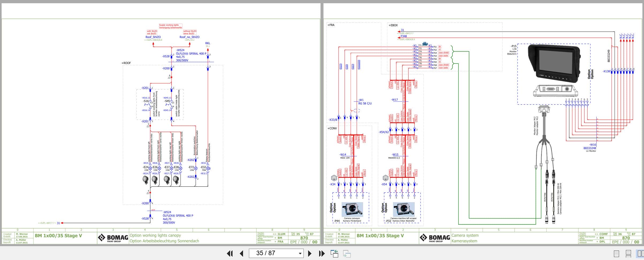Screen dimensions: 644x260
Task: Click the camera conveyor image at -P44
Action: click(x=352, y=209)
